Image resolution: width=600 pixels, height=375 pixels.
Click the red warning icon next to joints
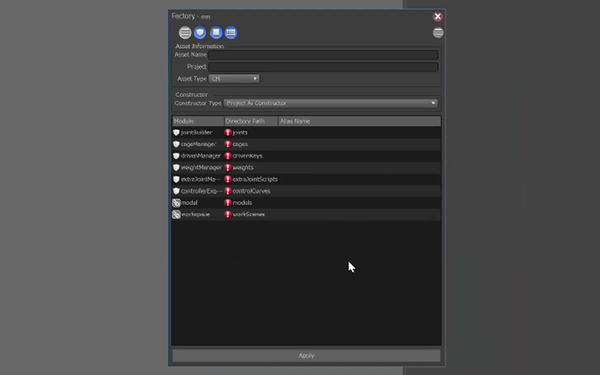228,132
